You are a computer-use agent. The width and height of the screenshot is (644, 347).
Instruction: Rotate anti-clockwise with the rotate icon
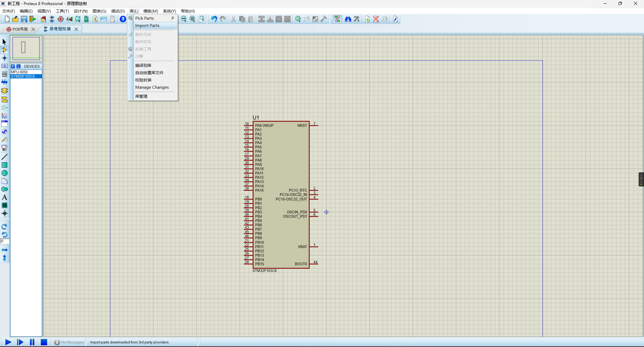pos(4,234)
